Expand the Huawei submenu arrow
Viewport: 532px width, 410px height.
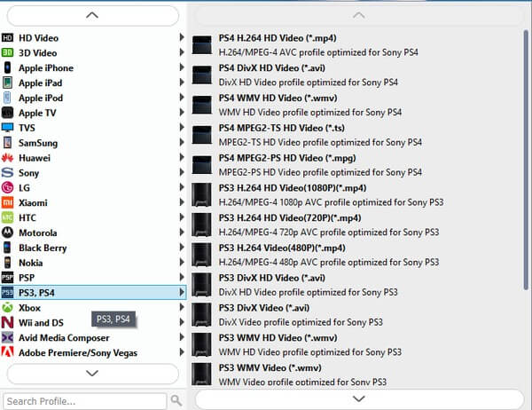click(x=182, y=157)
